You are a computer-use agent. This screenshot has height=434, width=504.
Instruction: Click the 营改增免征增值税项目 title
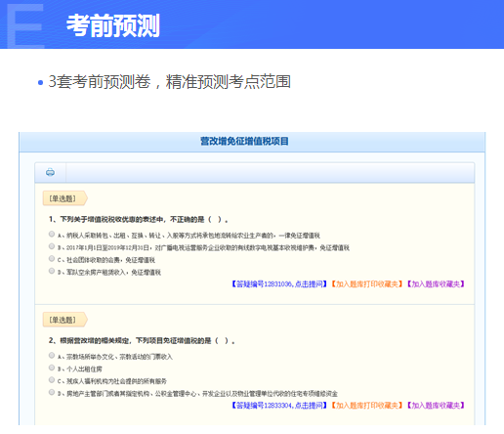pos(244,142)
